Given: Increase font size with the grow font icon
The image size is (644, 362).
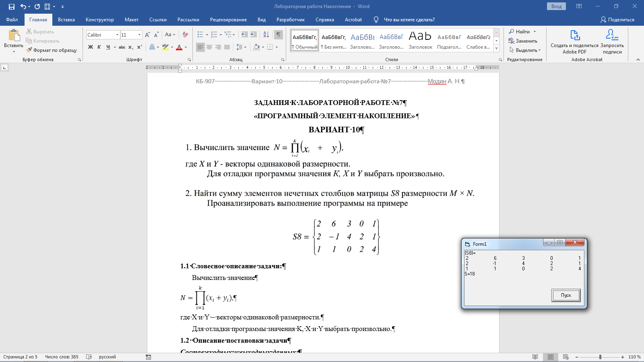Looking at the screenshot, I should click(147, 35).
